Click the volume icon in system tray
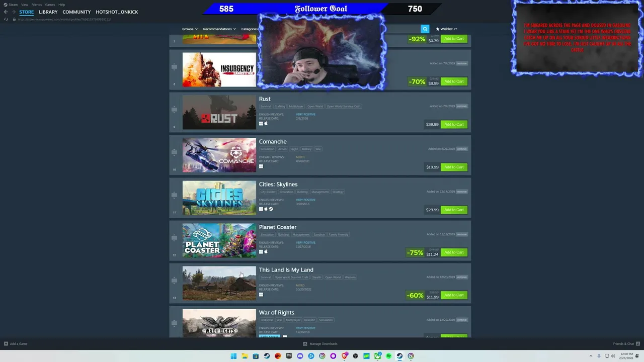Viewport: 644px width, 362px height. click(x=613, y=356)
